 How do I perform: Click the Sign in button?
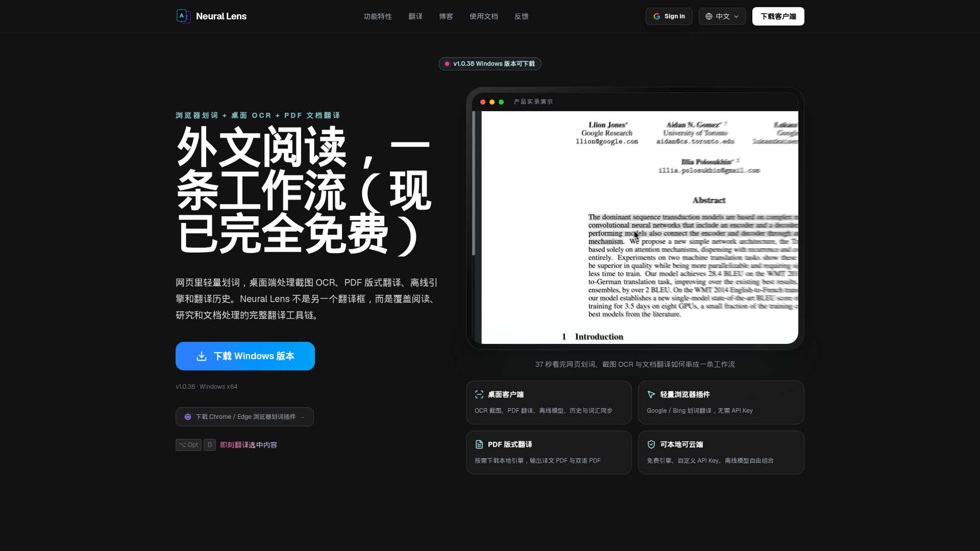(669, 16)
